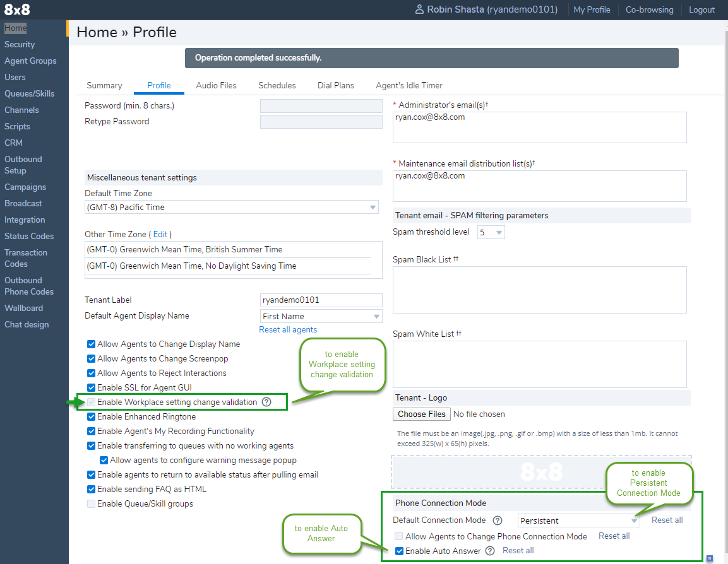The image size is (728, 564).
Task: Toggle Allow Agents to Change Screenpop
Action: (92, 358)
